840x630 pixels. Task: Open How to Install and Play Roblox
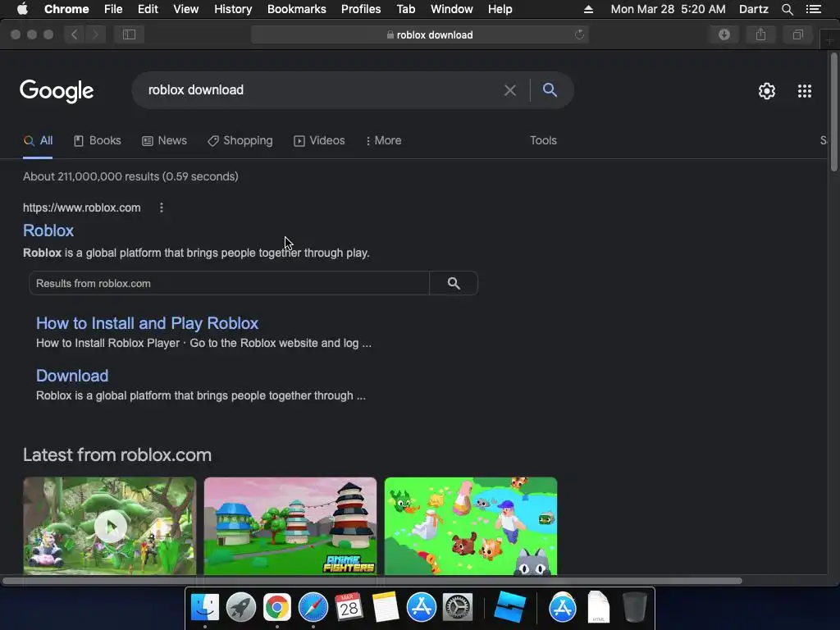pyautogui.click(x=148, y=323)
